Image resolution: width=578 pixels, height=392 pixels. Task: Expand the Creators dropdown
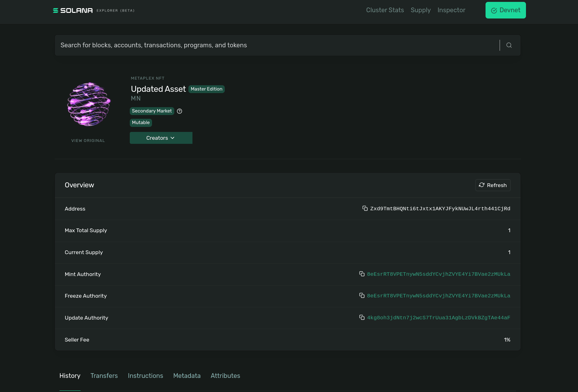click(x=161, y=138)
